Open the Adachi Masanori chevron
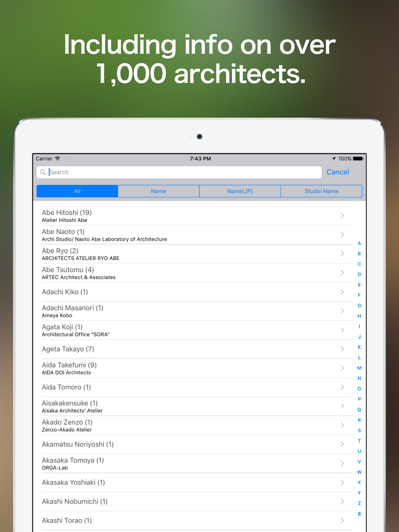The height and width of the screenshot is (532, 399). (x=343, y=311)
